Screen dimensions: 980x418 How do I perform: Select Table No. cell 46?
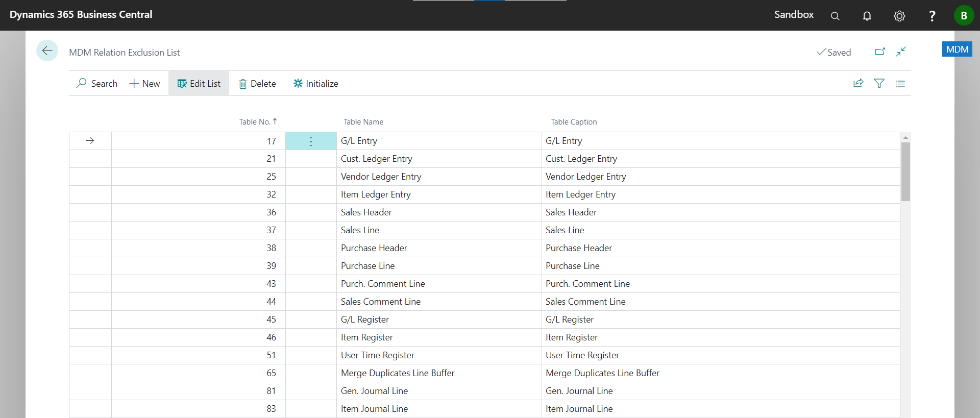(199, 337)
